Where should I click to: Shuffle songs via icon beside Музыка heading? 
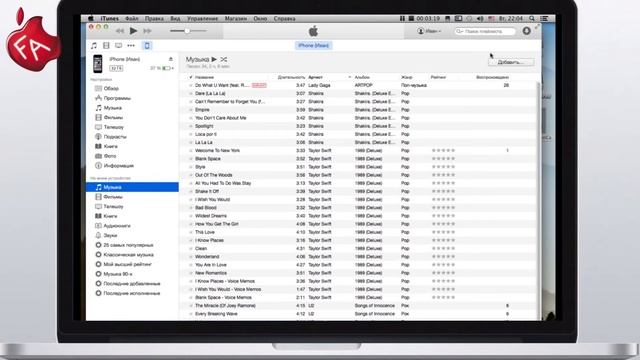click(224, 60)
